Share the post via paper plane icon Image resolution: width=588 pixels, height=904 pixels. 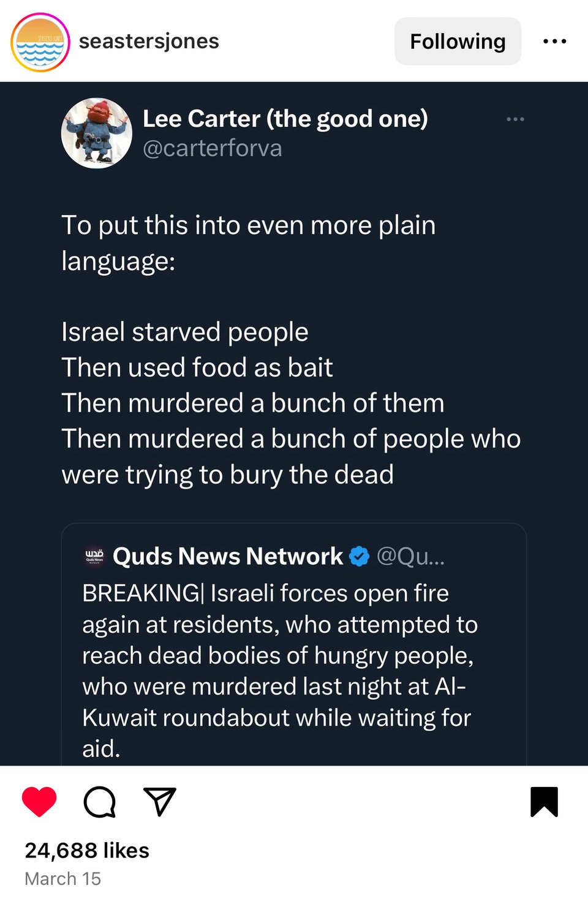pyautogui.click(x=159, y=801)
